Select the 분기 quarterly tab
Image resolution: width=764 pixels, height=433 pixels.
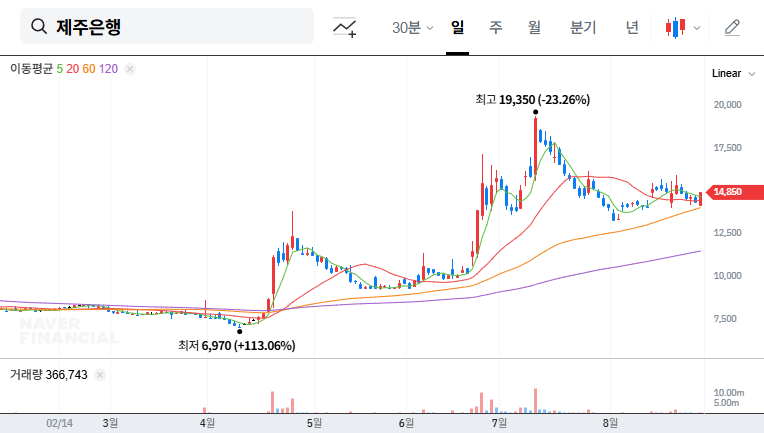click(582, 27)
